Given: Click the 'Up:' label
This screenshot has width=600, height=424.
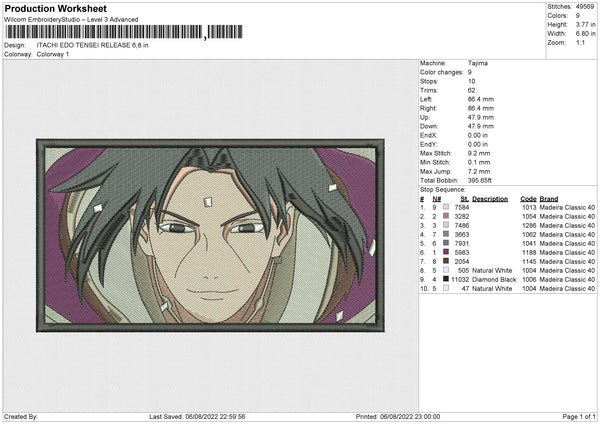Looking at the screenshot, I should (x=425, y=117).
